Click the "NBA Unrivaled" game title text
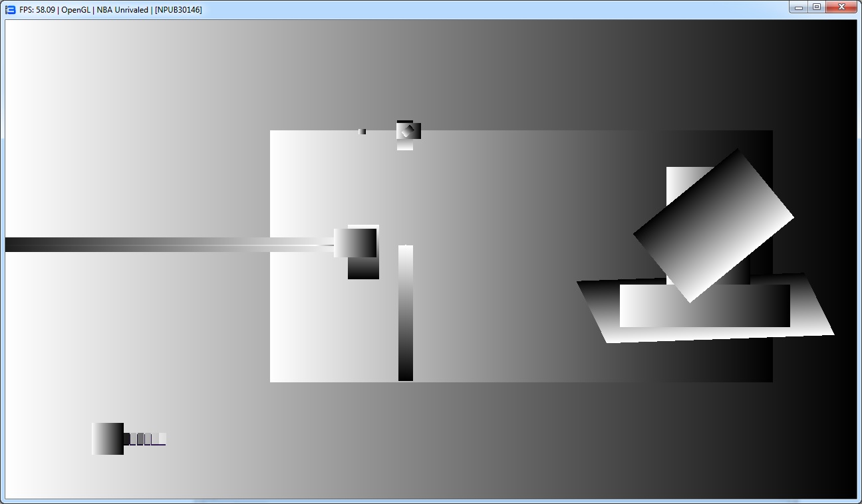This screenshot has width=862, height=504. (x=122, y=10)
